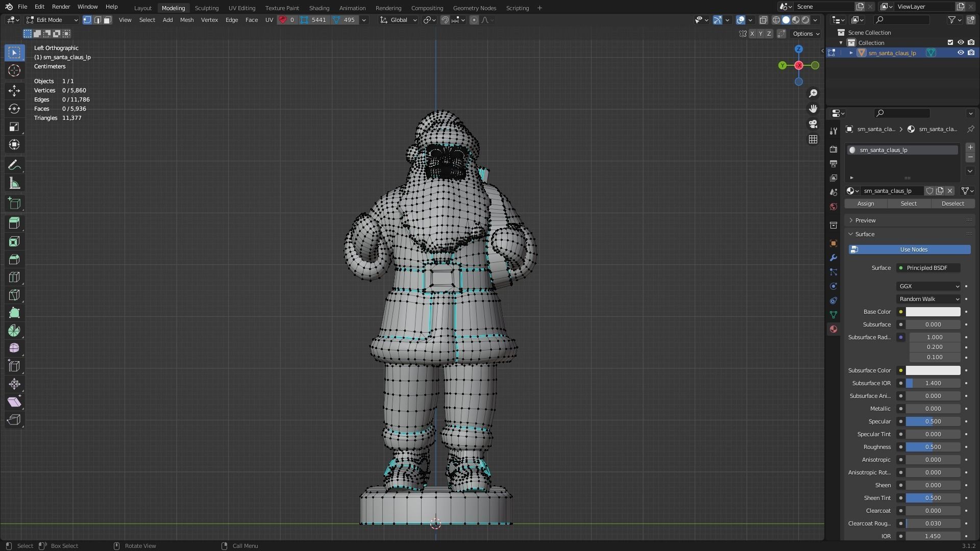Click Principled BSDF surface button
Screen dimensions: 980x551
(x=928, y=268)
